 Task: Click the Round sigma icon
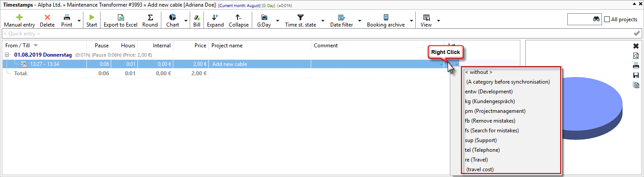[x=150, y=18]
